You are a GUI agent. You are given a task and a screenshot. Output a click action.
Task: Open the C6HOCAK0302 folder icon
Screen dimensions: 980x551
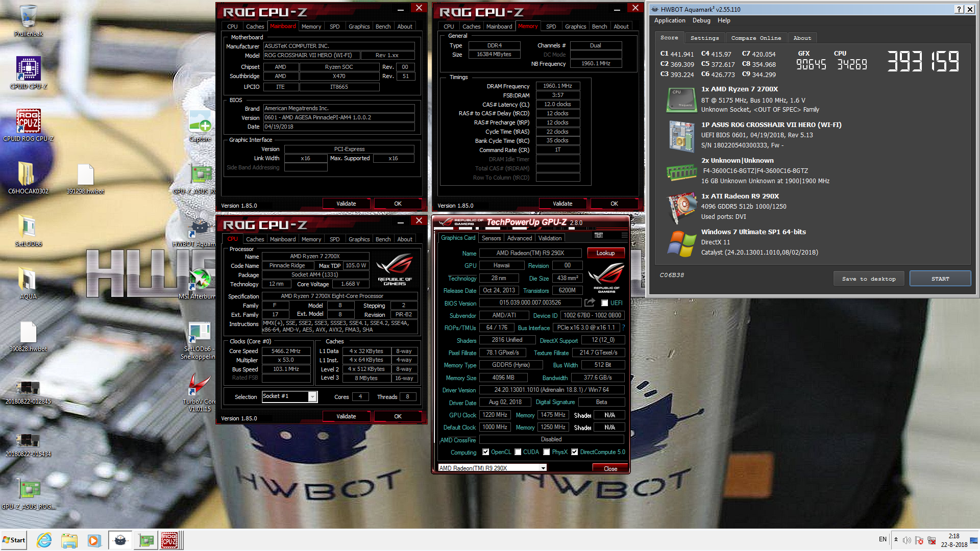click(29, 178)
